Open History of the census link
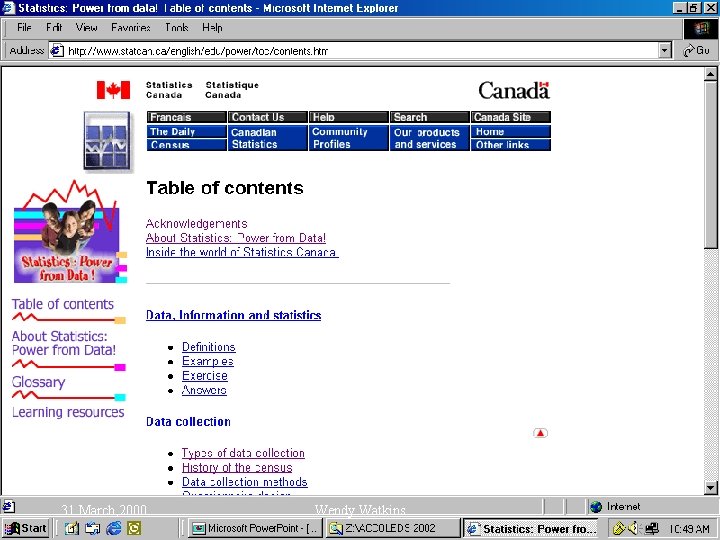This screenshot has height=540, width=720. click(237, 467)
